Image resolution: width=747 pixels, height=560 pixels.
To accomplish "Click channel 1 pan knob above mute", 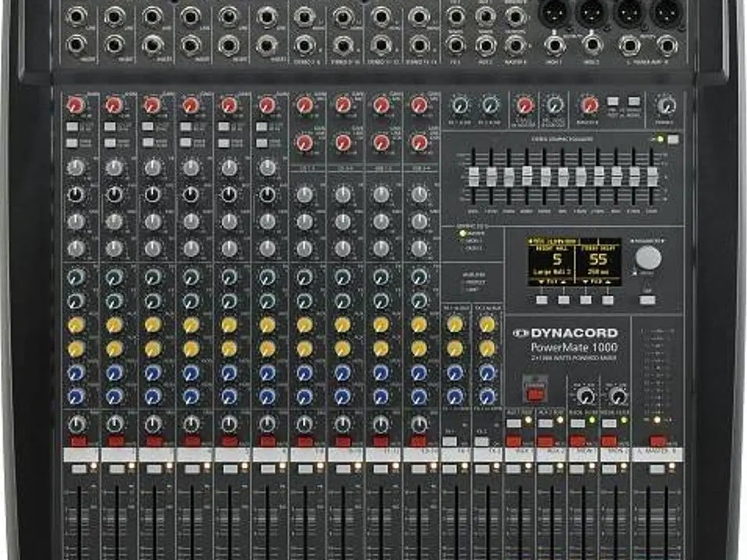I will [x=76, y=423].
